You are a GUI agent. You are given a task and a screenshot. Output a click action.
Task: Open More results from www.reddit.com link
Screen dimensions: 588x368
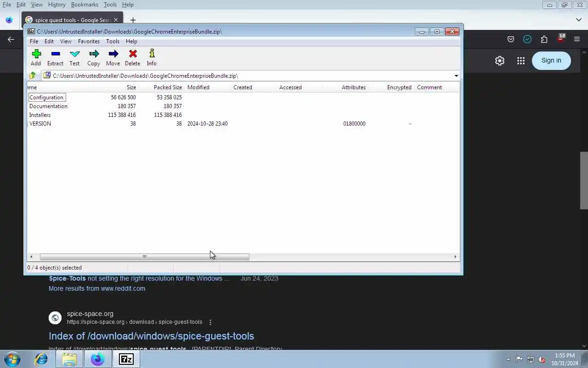tap(97, 288)
